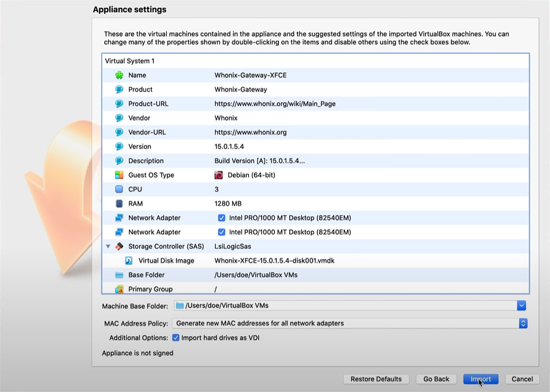
Task: Select the Whonix-XFCE-15.0.1.5.4-disk001.vmdk value
Action: click(x=274, y=261)
